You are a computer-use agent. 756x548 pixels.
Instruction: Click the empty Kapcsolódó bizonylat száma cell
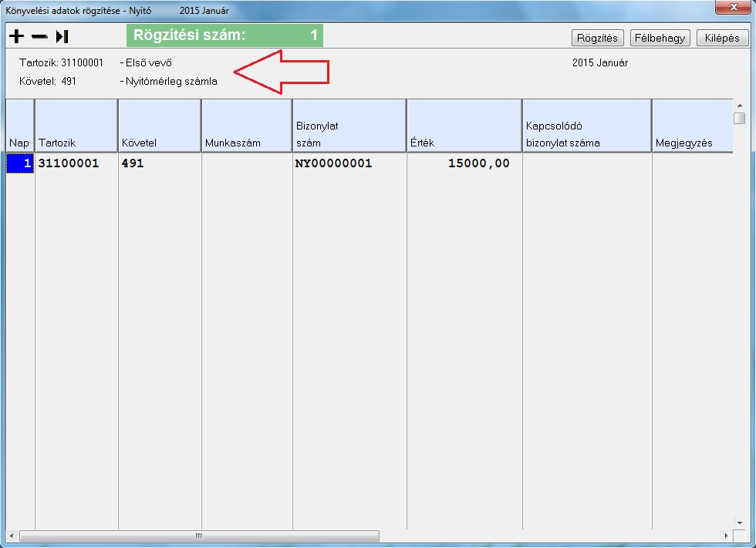coord(586,163)
